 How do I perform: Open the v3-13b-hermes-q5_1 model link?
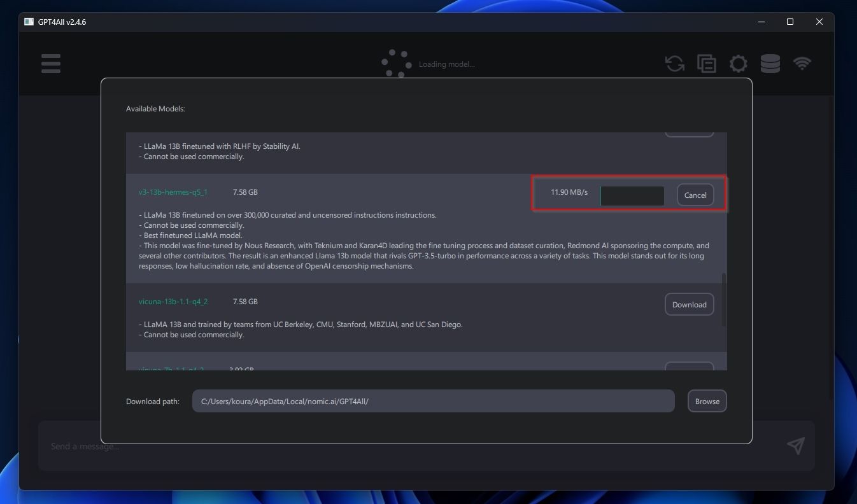(x=173, y=192)
